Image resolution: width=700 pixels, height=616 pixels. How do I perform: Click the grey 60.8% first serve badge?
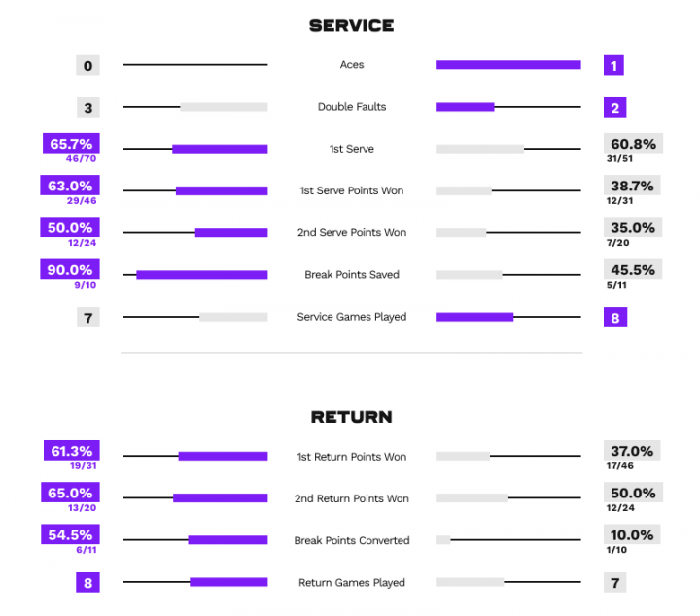[x=633, y=143]
